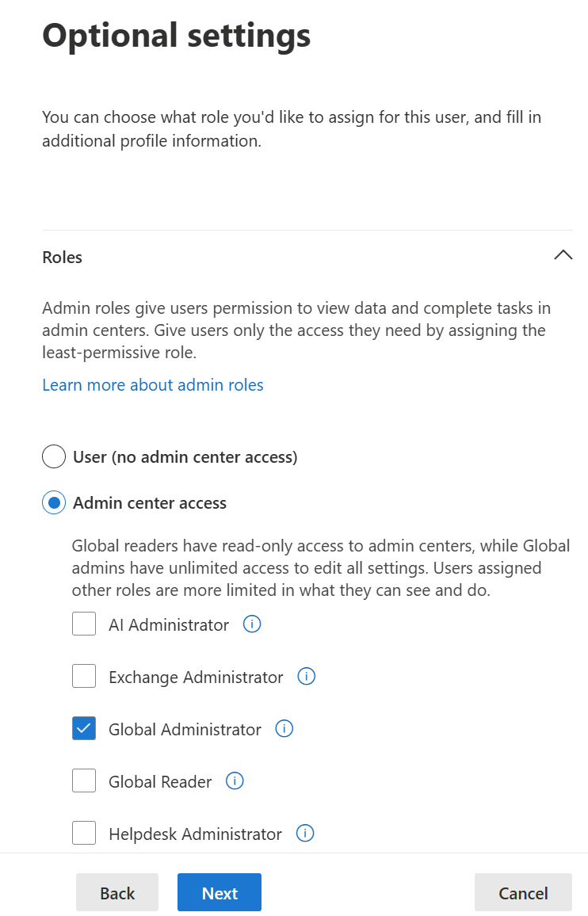Choose User (no admin center access) option
The width and height of the screenshot is (588, 916).
point(54,457)
